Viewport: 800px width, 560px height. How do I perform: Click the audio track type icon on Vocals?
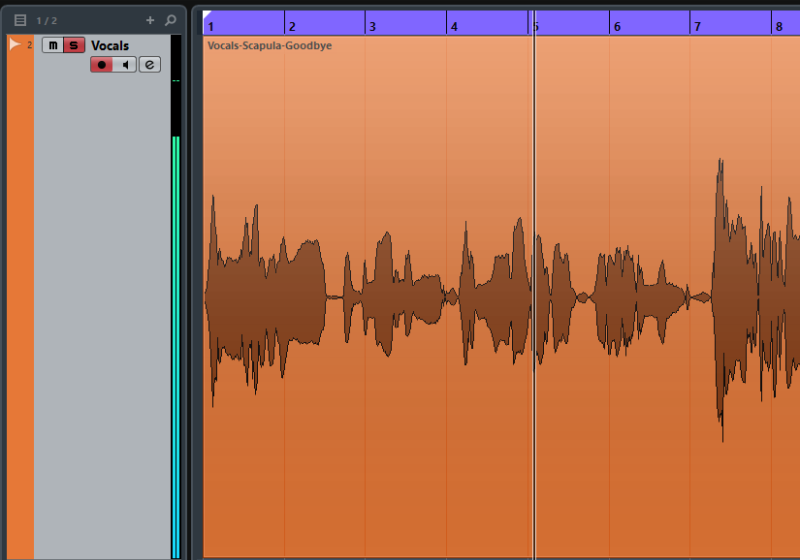(x=15, y=45)
